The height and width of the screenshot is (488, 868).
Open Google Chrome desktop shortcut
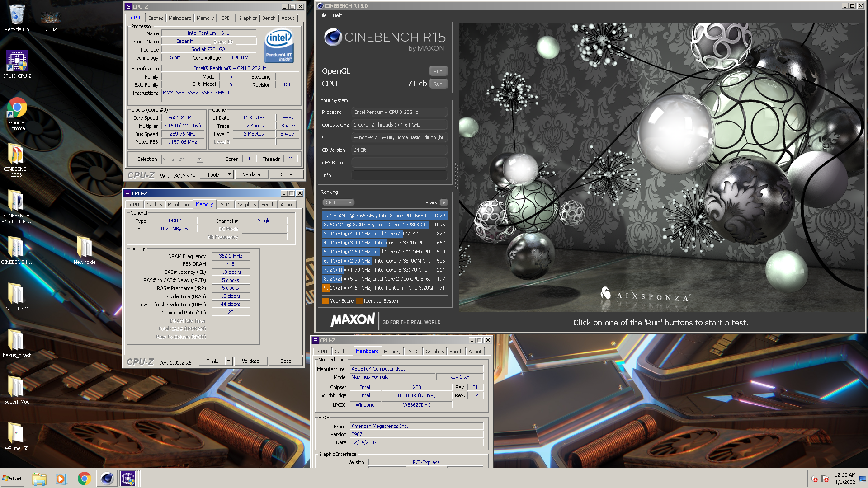pyautogui.click(x=17, y=114)
